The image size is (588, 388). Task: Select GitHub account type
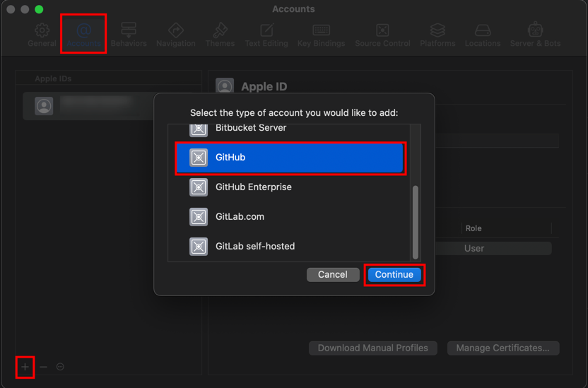290,158
